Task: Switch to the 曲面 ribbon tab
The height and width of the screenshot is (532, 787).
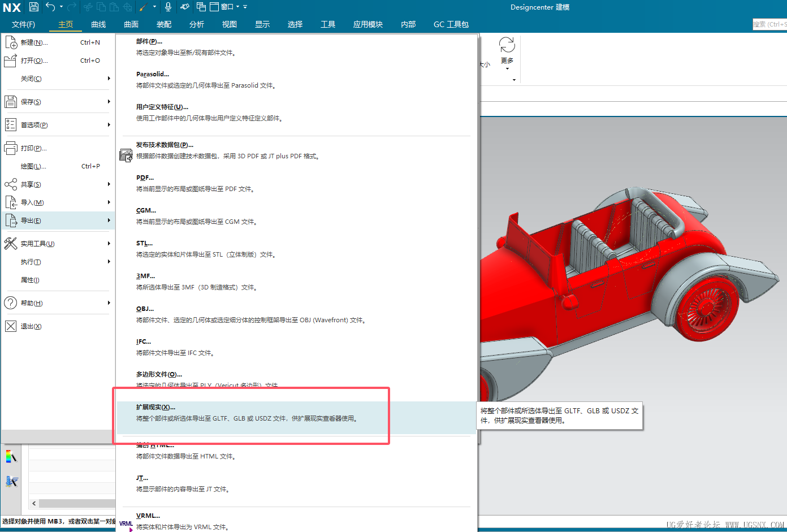Action: tap(131, 24)
